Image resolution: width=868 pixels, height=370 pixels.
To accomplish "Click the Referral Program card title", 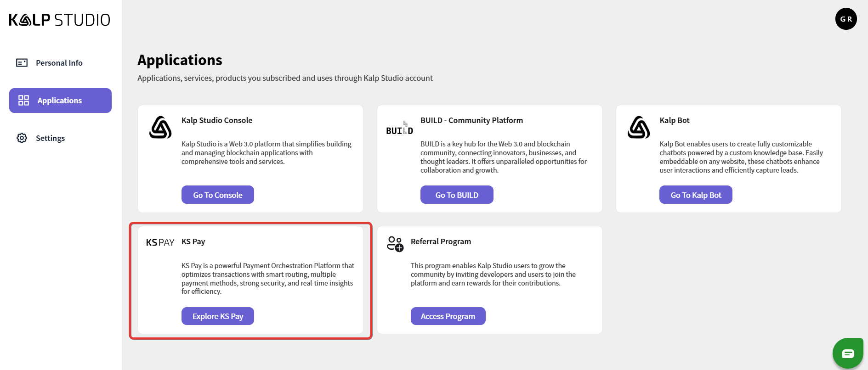I will 440,241.
